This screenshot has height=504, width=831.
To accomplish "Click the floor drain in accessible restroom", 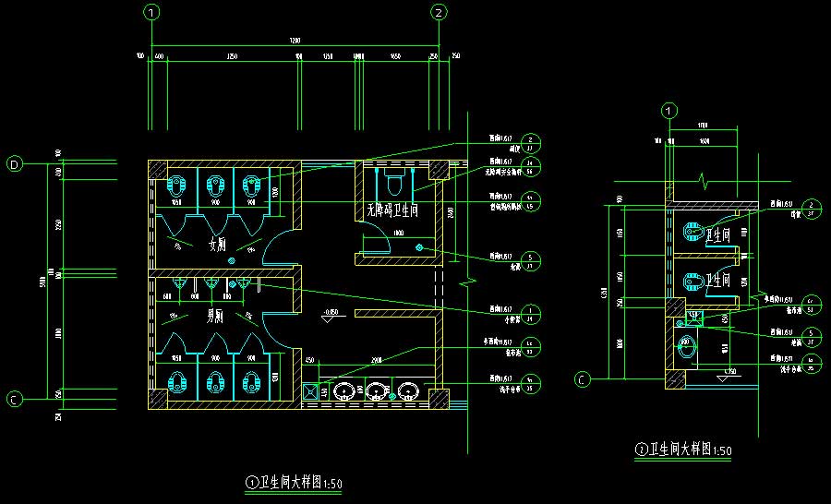I will pyautogui.click(x=420, y=247).
